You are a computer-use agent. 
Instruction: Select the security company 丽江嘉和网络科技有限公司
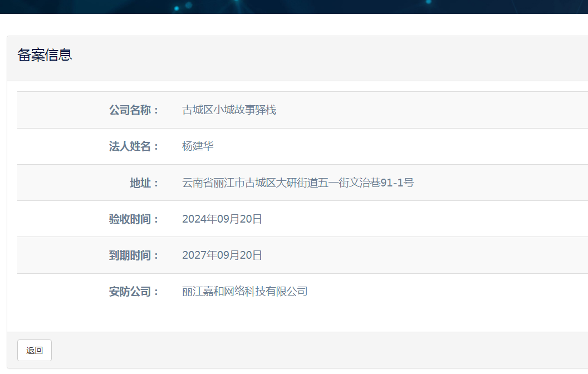pos(244,292)
